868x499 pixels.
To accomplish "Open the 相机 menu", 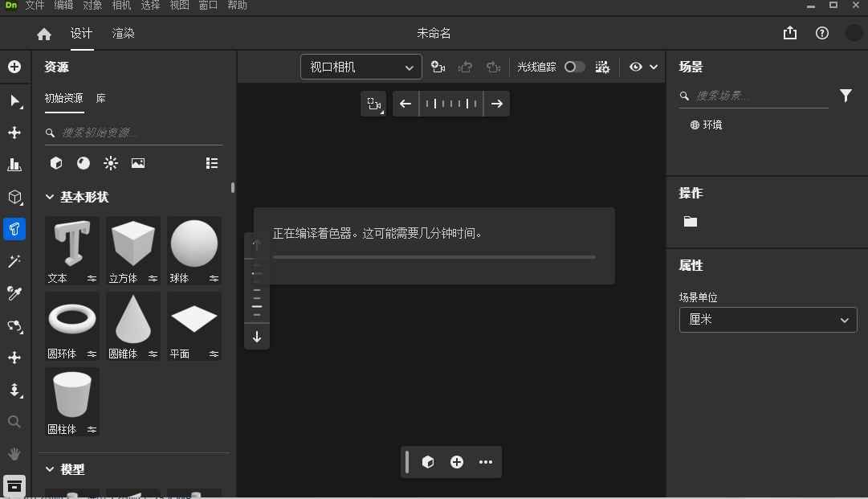I will [x=121, y=6].
